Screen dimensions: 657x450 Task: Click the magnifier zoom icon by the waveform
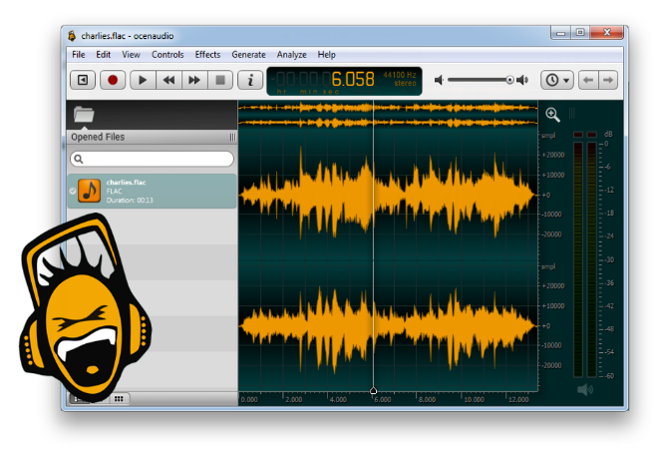pos(553,114)
